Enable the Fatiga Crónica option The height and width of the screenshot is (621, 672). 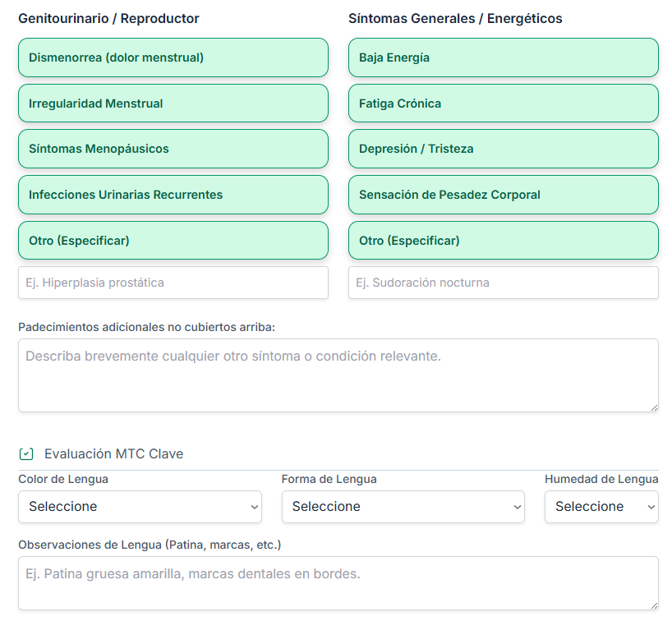(x=503, y=103)
